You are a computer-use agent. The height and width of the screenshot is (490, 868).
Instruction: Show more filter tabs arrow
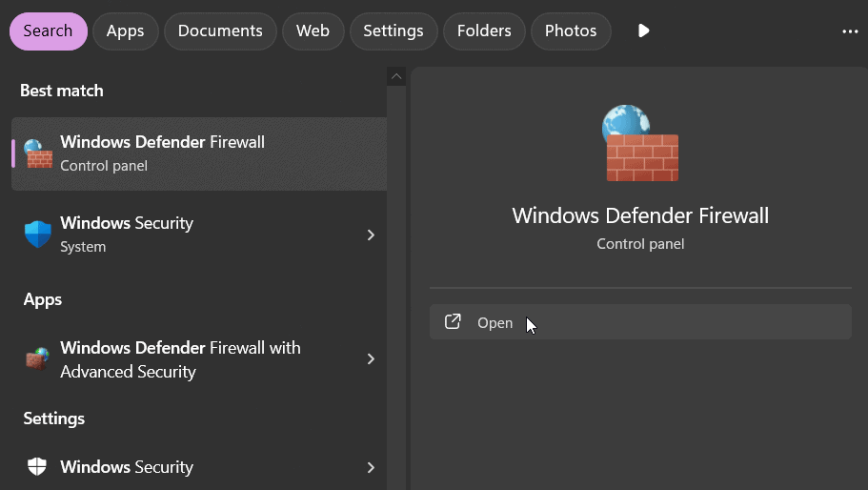pyautogui.click(x=643, y=31)
